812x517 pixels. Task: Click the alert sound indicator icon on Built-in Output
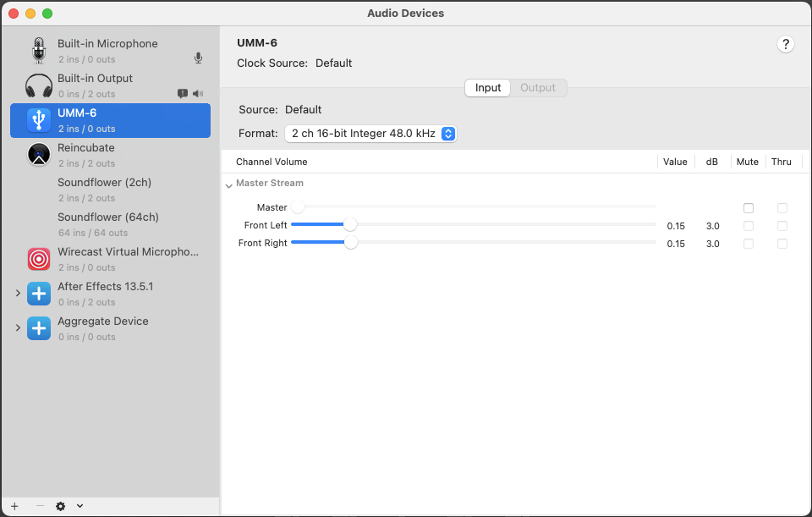183,94
